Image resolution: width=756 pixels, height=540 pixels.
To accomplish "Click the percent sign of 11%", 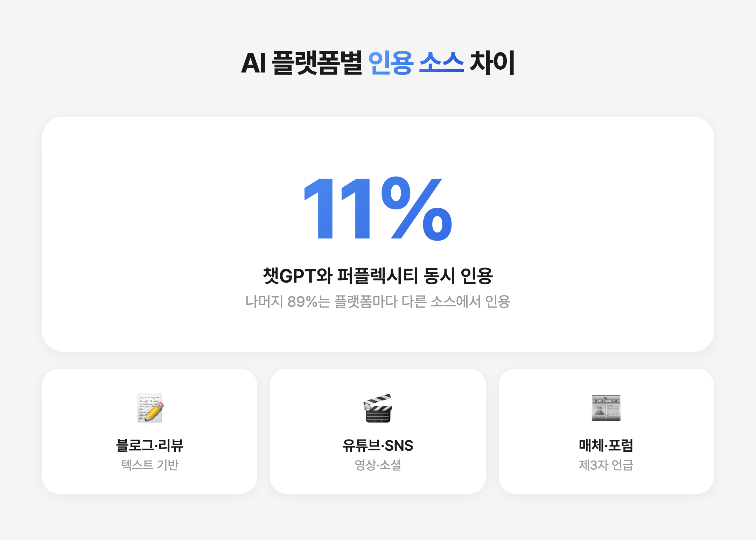I will pos(416,209).
